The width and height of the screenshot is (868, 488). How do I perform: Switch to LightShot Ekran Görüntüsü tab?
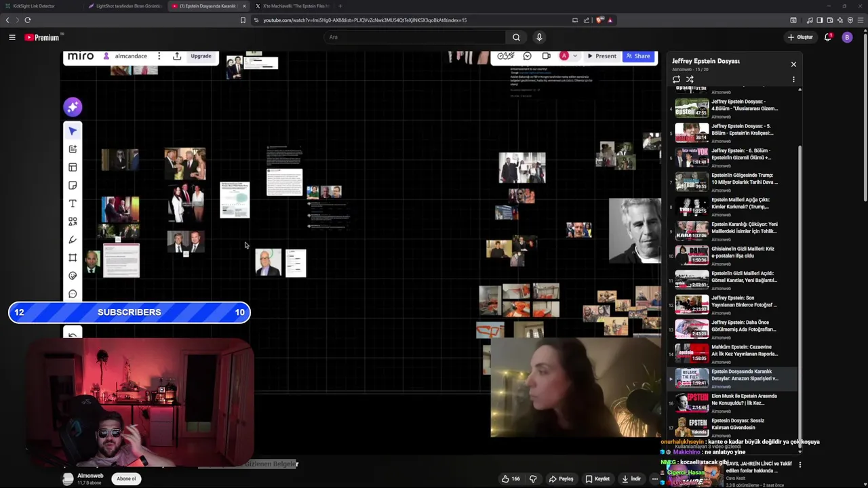125,6
